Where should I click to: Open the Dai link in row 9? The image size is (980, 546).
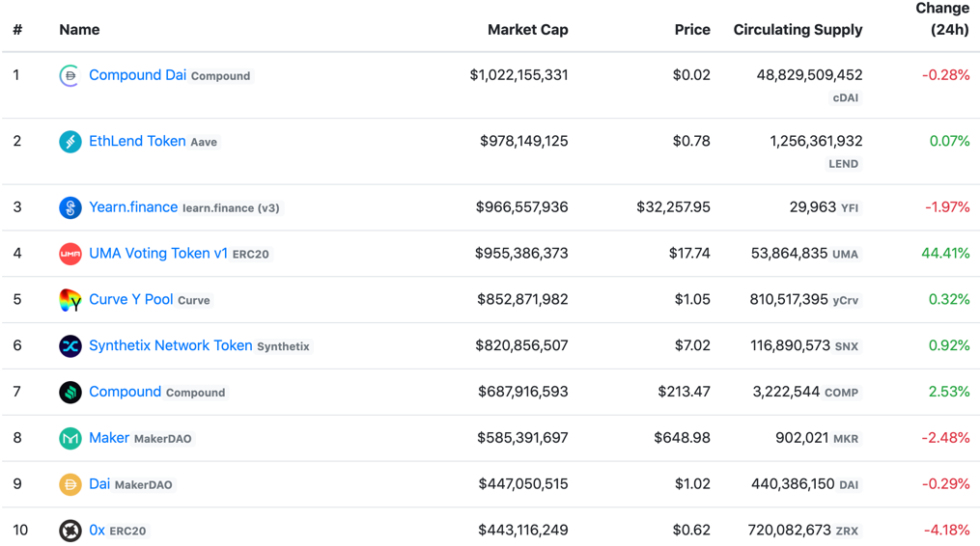(99, 484)
